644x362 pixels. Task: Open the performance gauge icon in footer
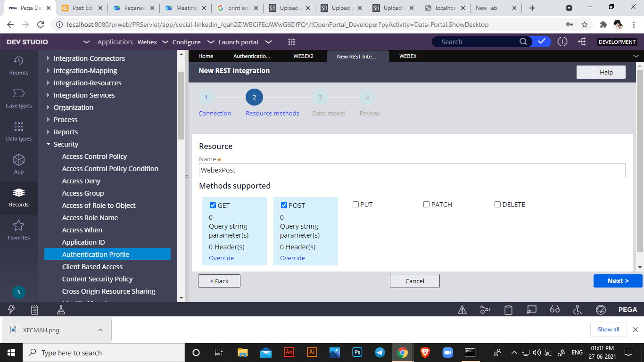(x=601, y=310)
